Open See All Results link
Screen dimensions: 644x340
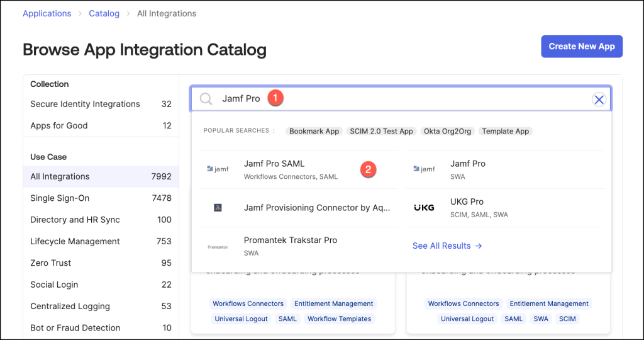447,246
